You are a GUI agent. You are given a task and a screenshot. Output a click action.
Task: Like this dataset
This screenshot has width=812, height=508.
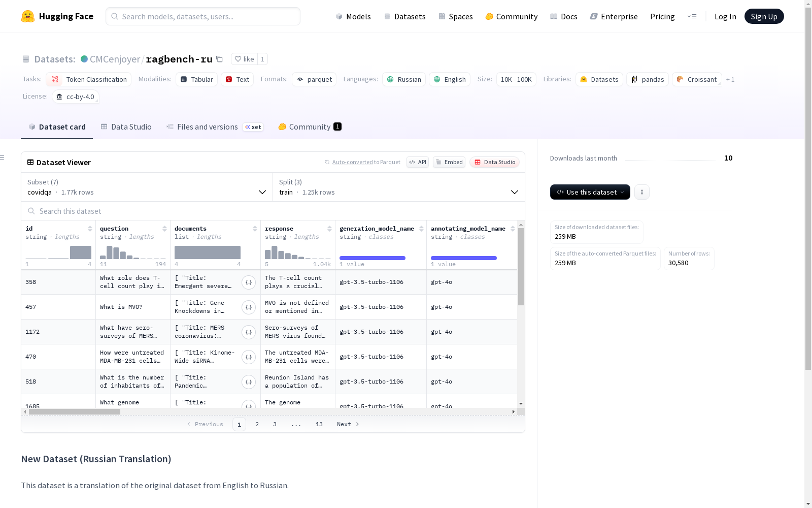244,59
